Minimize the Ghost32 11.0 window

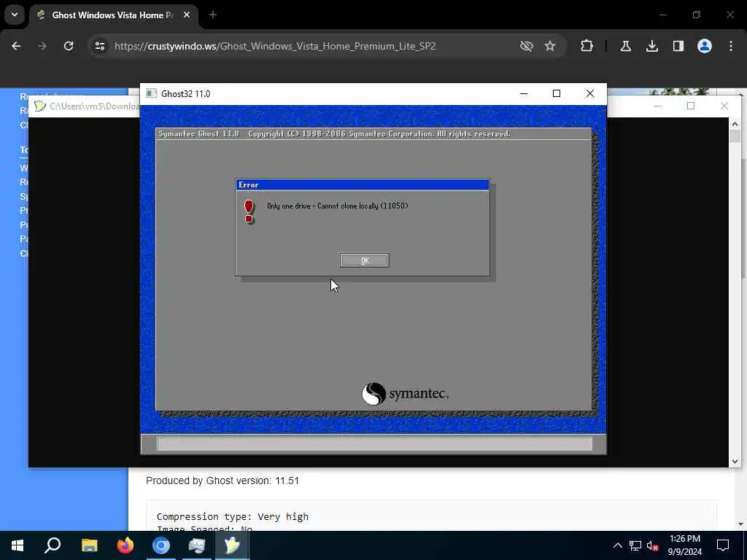click(524, 93)
